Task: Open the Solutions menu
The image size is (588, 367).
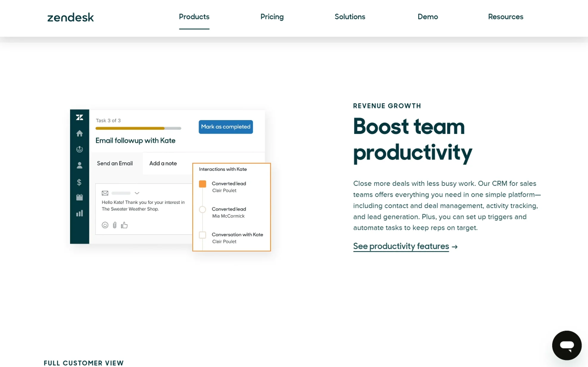Action: [x=350, y=17]
